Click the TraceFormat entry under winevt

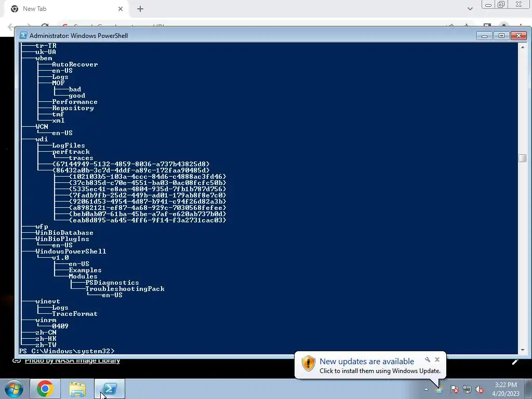[75, 314]
